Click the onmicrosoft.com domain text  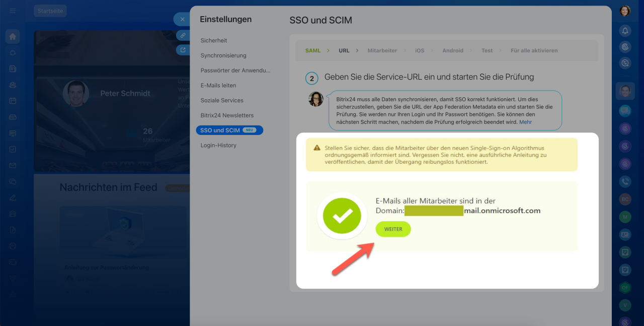click(502, 211)
